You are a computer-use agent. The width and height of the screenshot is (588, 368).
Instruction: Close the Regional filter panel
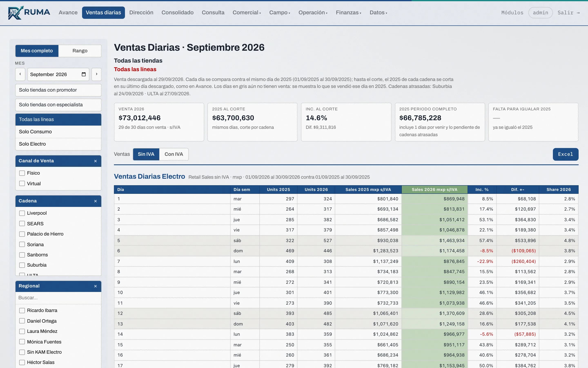[96, 286]
